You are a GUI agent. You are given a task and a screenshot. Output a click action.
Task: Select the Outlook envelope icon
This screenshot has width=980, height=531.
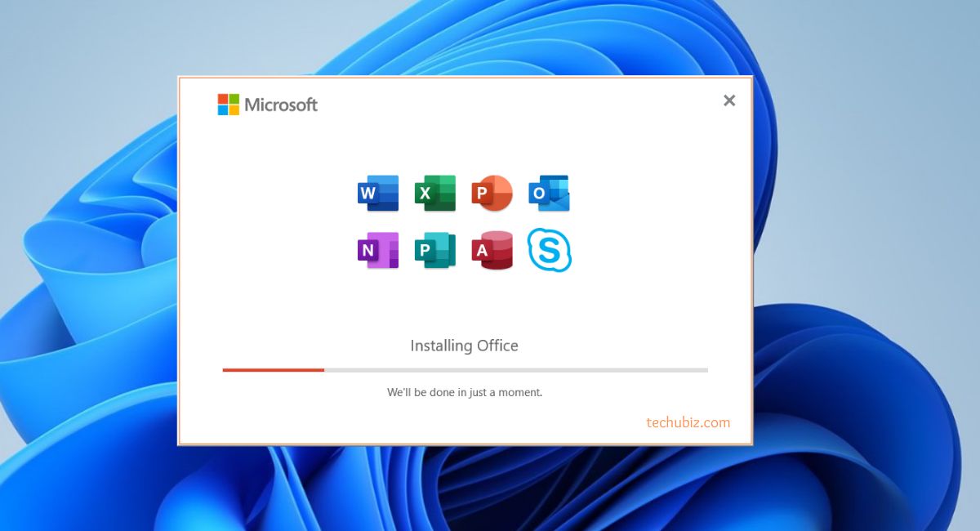549,194
